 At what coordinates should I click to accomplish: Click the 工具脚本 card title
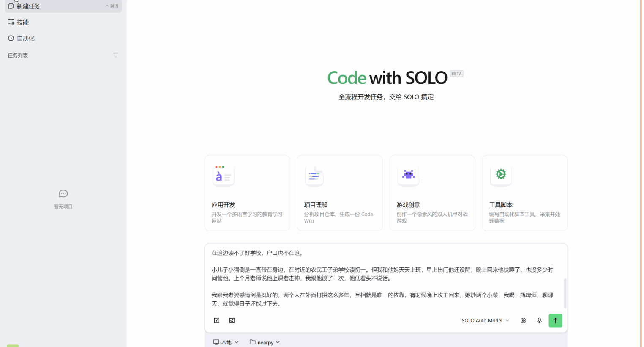[x=501, y=205]
